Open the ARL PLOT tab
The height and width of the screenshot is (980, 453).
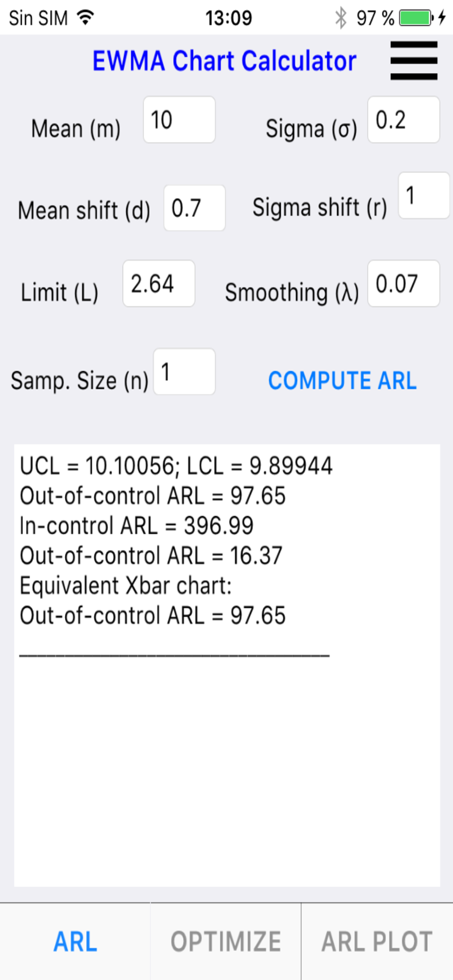377,941
